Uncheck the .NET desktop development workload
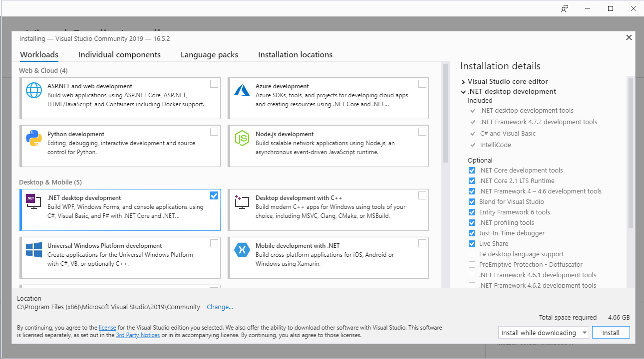 point(214,195)
